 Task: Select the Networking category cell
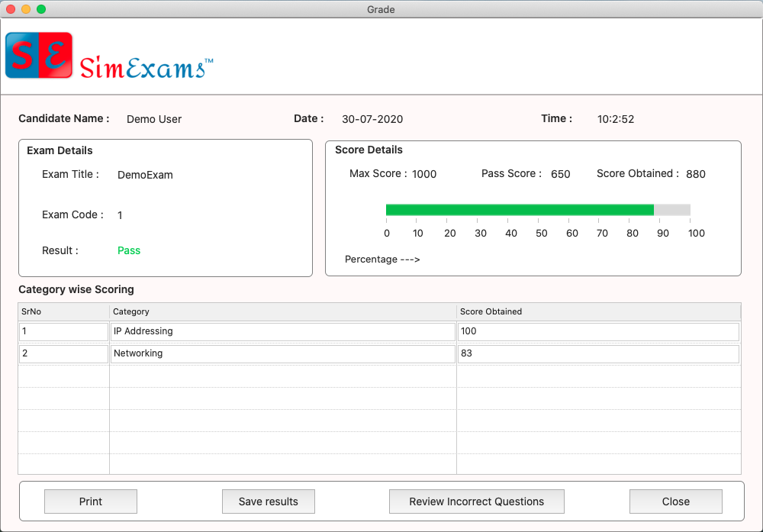[x=283, y=354]
